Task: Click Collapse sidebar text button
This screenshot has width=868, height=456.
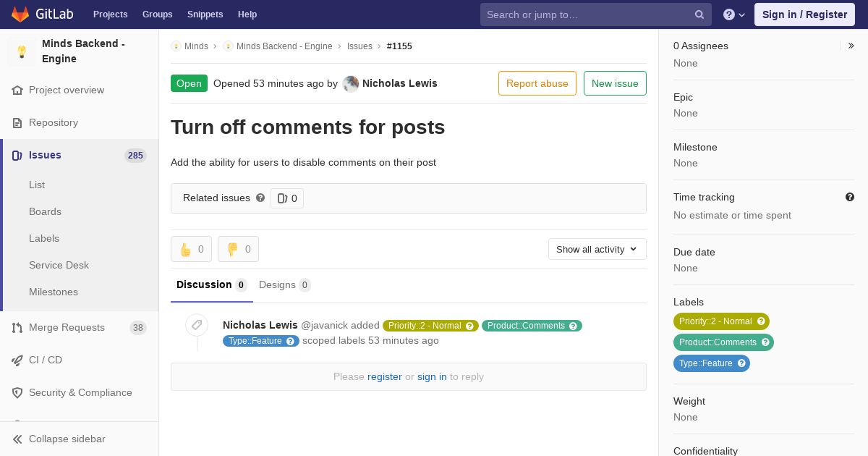Action: pos(67,439)
